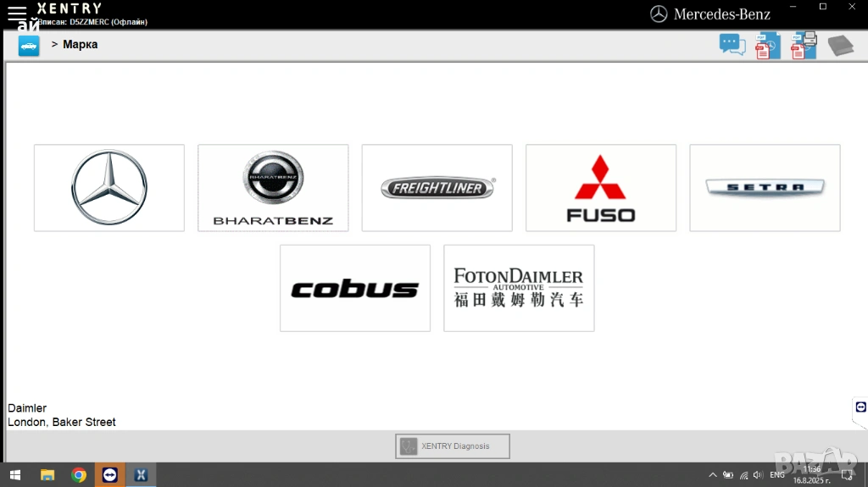
Task: Click the blue vehicle icon in breadcrumb bar
Action: click(29, 46)
